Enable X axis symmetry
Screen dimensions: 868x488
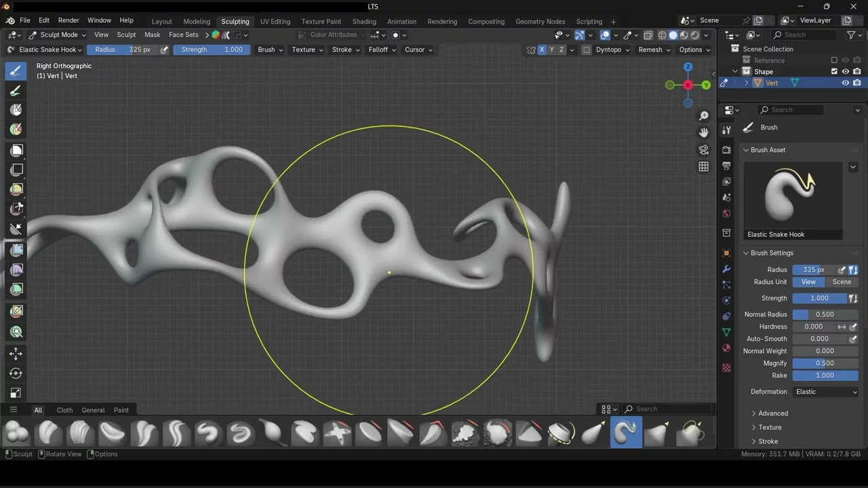pos(542,49)
